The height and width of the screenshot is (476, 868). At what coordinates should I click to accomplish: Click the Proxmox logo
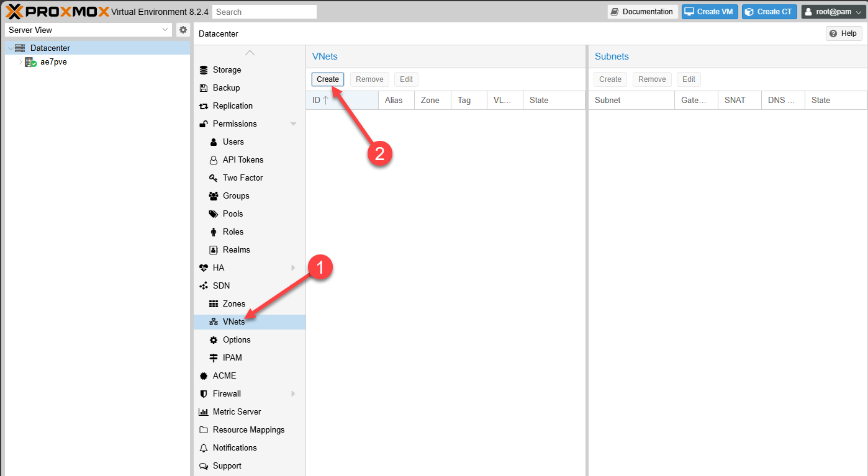coord(58,12)
